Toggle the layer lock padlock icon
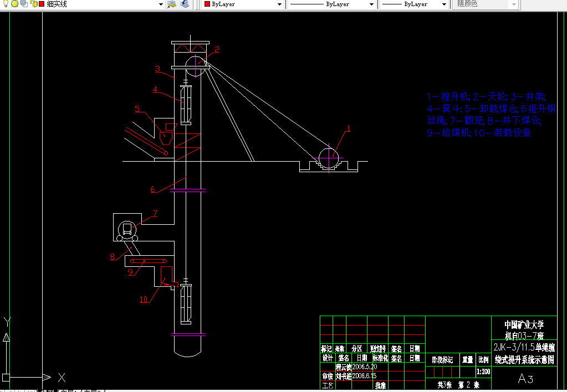Screen dimensions: 567x392 click(34, 4)
